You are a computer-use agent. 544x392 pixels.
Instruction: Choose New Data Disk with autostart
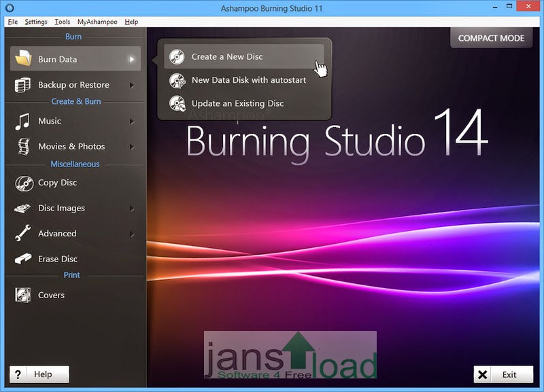(244, 80)
